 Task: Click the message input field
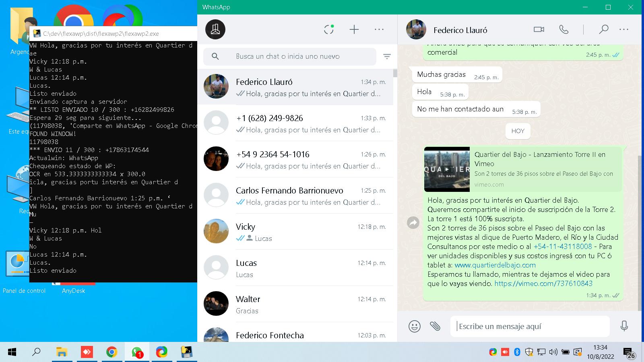coord(530,326)
